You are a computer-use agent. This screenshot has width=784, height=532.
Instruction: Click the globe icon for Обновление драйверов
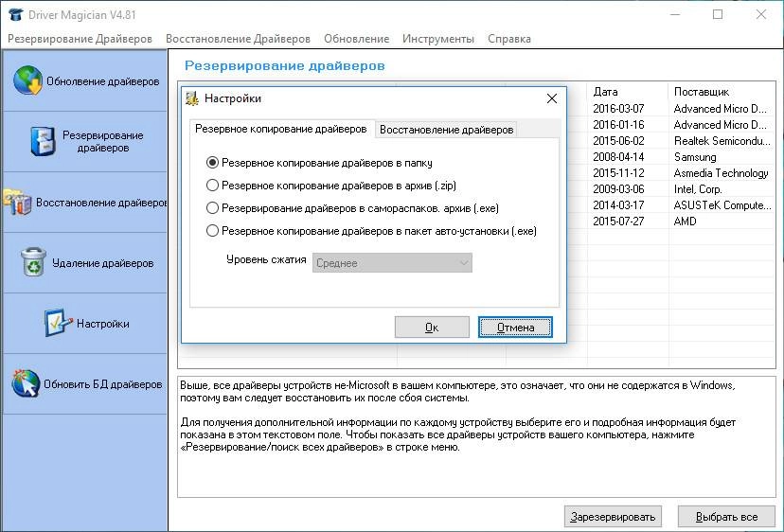point(27,80)
